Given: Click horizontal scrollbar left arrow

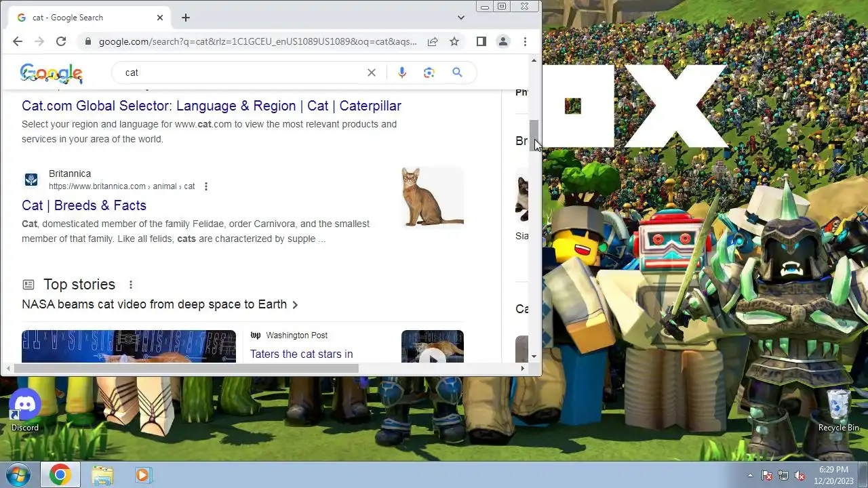Looking at the screenshot, I should point(7,369).
